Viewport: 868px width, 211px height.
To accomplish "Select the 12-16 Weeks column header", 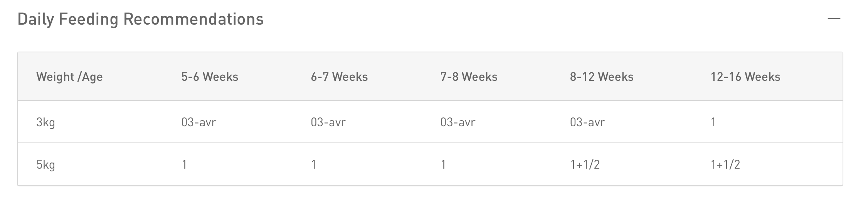I will coord(745,77).
